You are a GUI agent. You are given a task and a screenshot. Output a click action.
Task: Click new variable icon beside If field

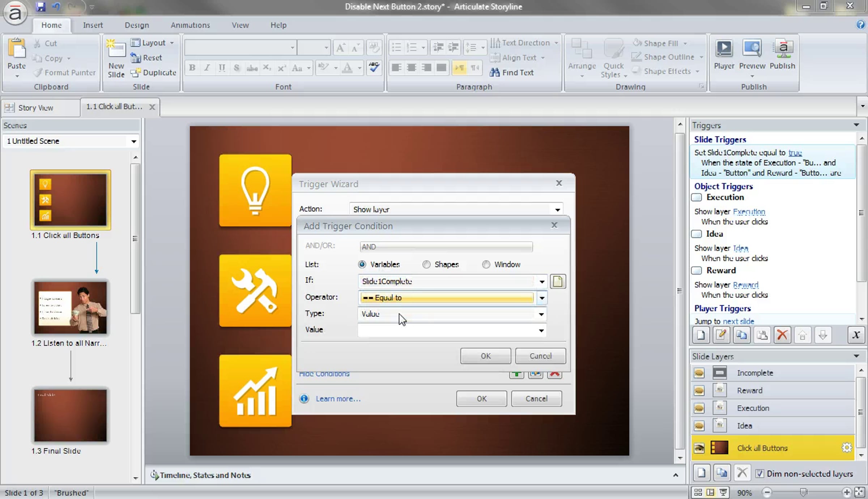click(558, 281)
